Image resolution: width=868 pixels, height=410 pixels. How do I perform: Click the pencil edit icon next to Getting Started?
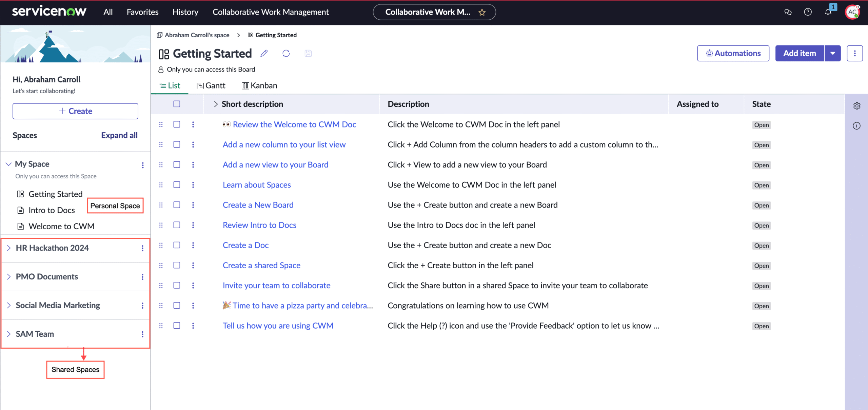click(x=264, y=53)
